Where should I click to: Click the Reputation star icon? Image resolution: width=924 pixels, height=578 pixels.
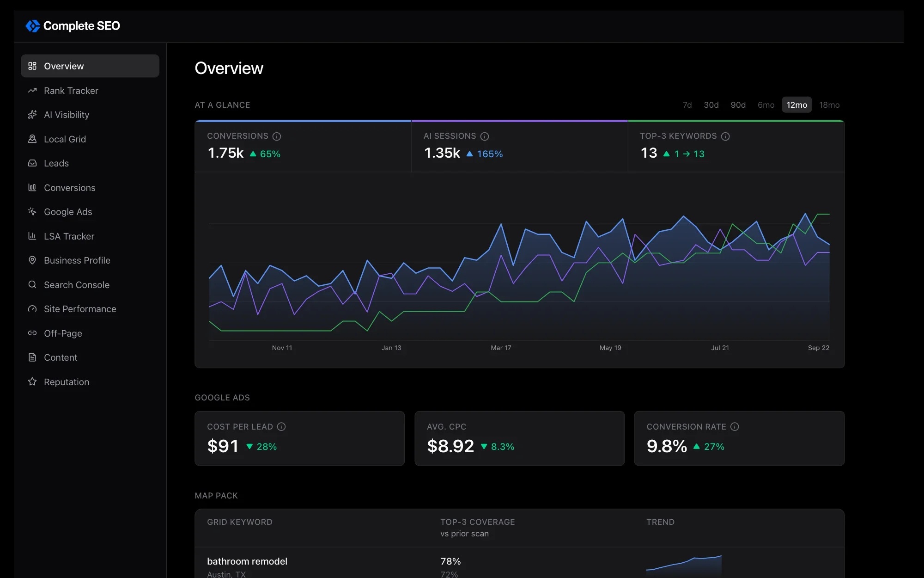point(32,382)
